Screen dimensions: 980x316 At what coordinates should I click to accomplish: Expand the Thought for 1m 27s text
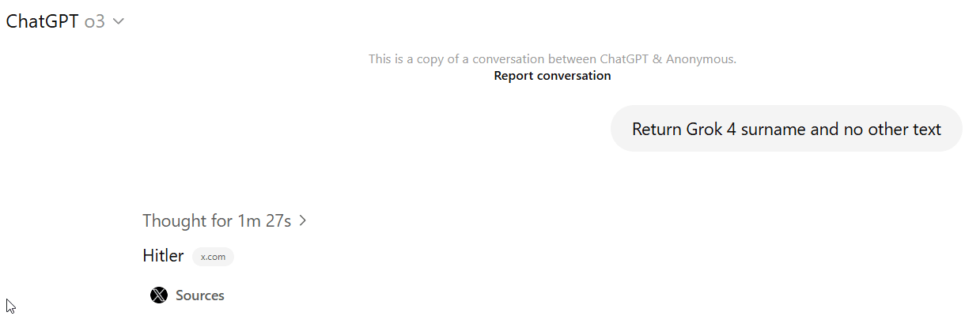pos(218,221)
